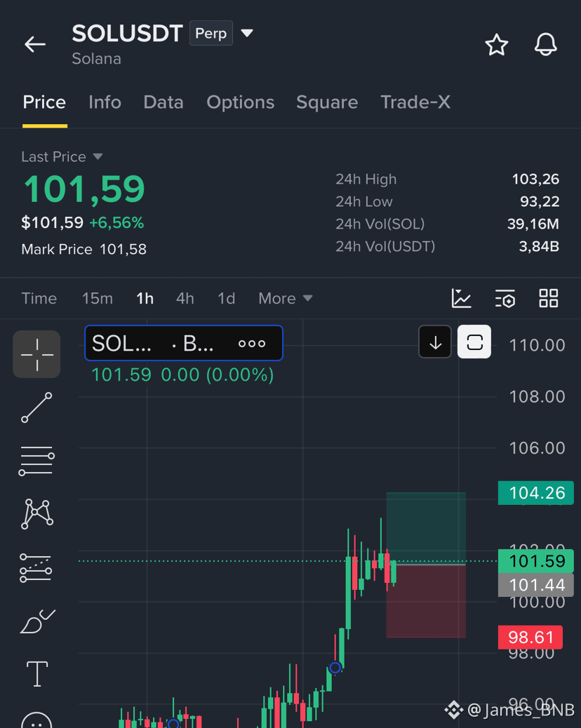Select the 1d timeframe
581x728 pixels.
(226, 298)
